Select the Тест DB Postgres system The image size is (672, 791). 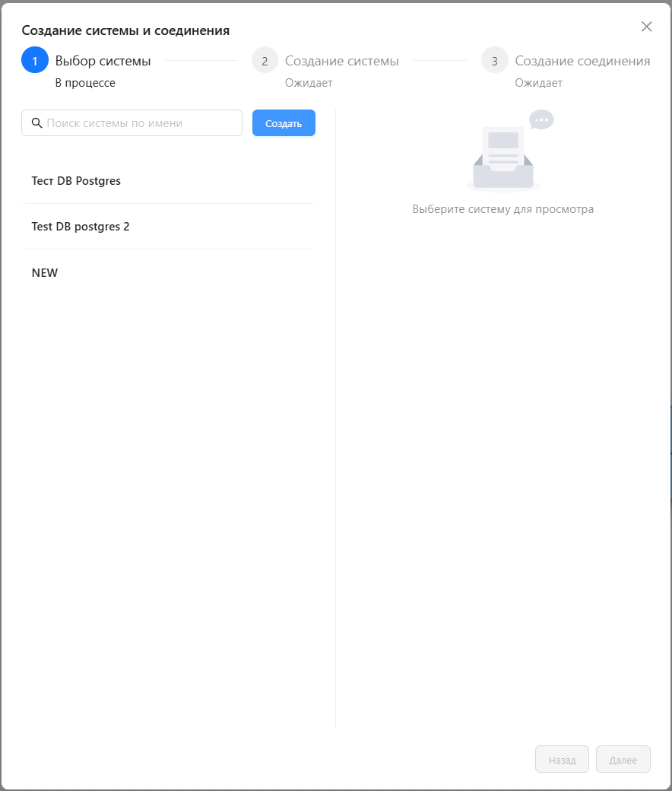(168, 180)
